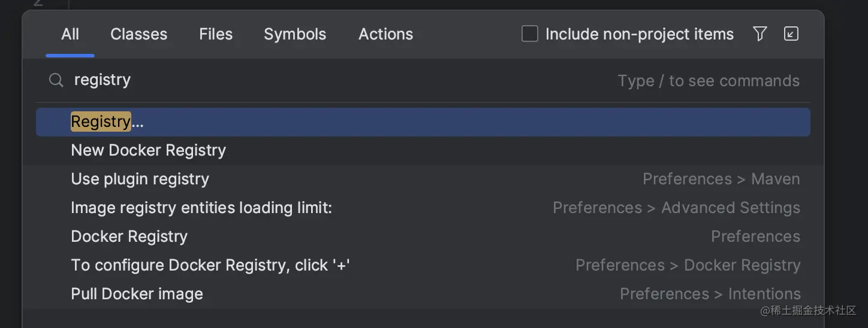Image resolution: width=868 pixels, height=328 pixels.
Task: Click the open in tool window icon
Action: tap(791, 34)
